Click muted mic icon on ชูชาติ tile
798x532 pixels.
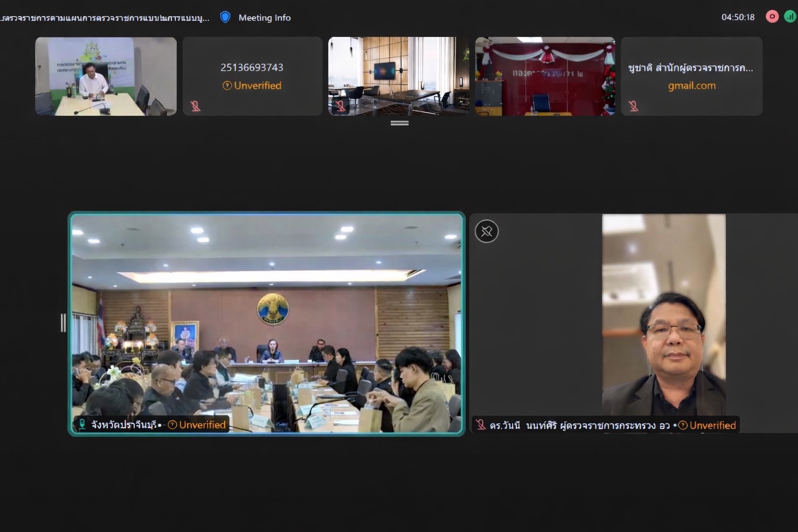coord(633,106)
